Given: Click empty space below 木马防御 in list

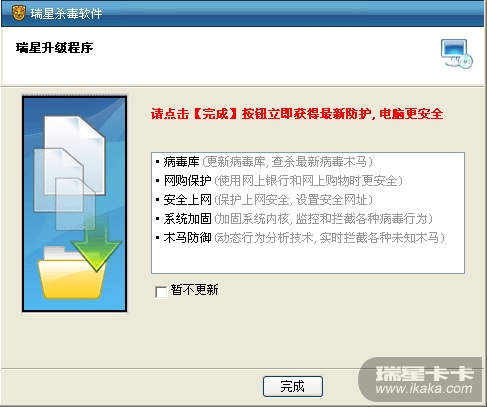Looking at the screenshot, I should pos(307,260).
